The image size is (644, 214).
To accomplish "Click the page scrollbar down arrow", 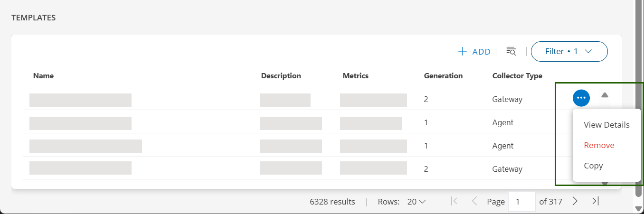I will 638,208.
